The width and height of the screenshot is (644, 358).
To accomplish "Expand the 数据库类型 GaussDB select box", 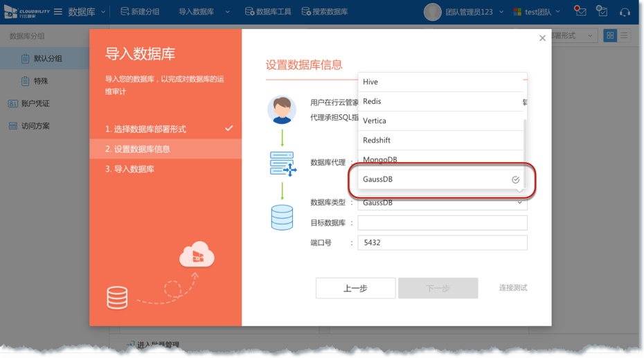I will tap(442, 203).
